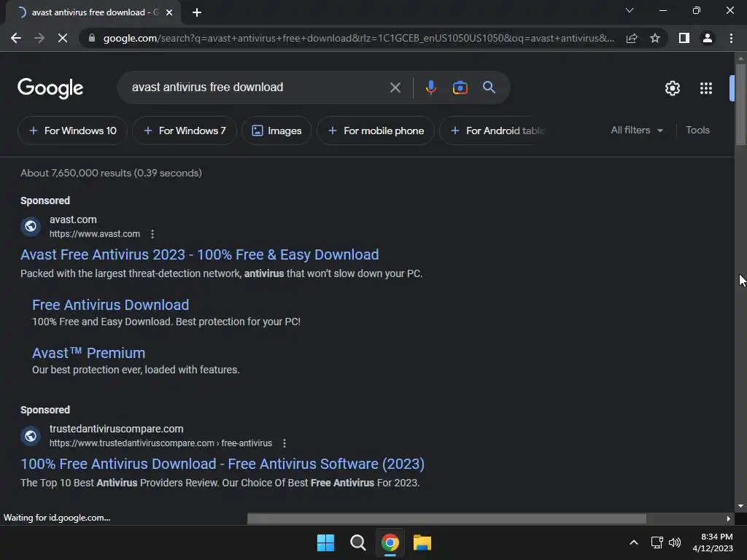The image size is (747, 560).
Task: Click Chrome icon in taskbar
Action: pyautogui.click(x=390, y=542)
